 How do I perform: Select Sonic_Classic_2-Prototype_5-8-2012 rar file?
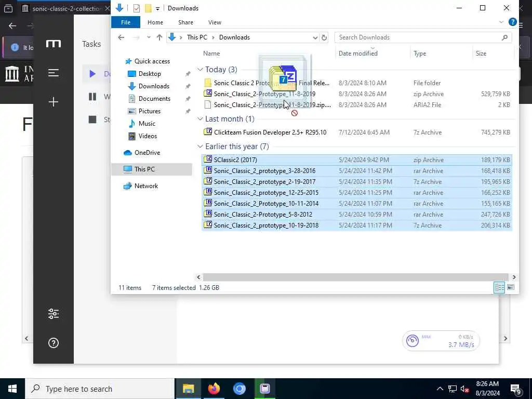pyautogui.click(x=356, y=215)
